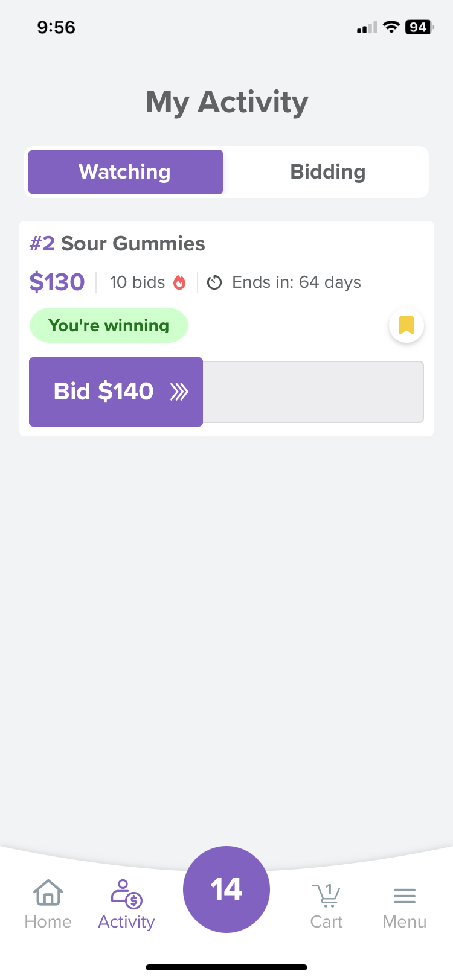Tap the Home icon in bottom navigation

(48, 893)
